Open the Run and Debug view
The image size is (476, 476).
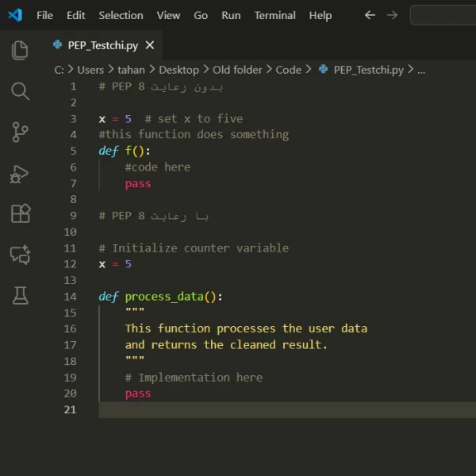coord(21,173)
